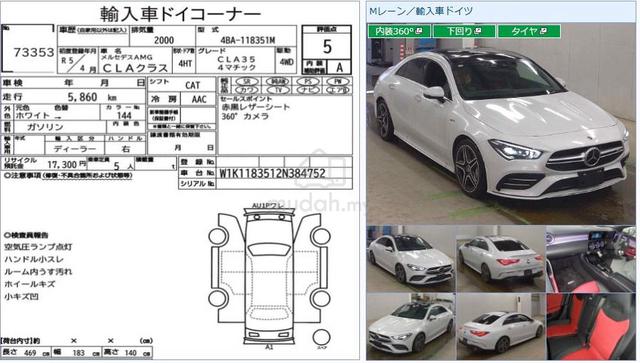640x363 pixels.
Task: Click the spare tire circle on diagram
Action: (x=321, y=337)
